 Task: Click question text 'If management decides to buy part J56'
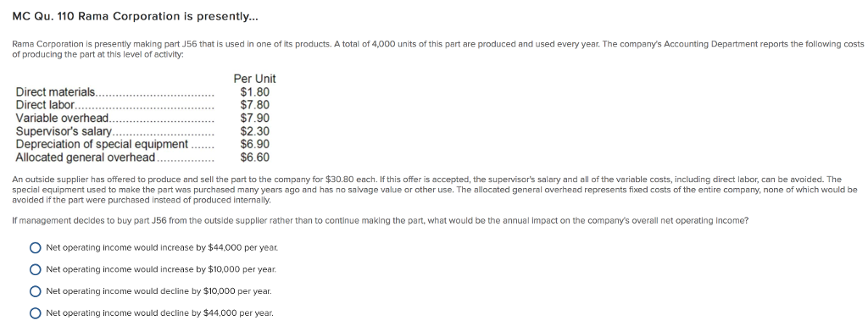click(x=380, y=220)
